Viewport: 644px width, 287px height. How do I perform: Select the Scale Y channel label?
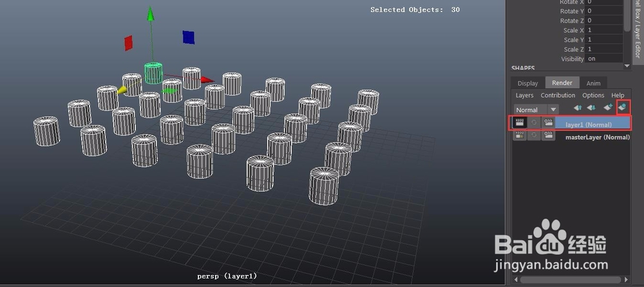click(x=573, y=40)
